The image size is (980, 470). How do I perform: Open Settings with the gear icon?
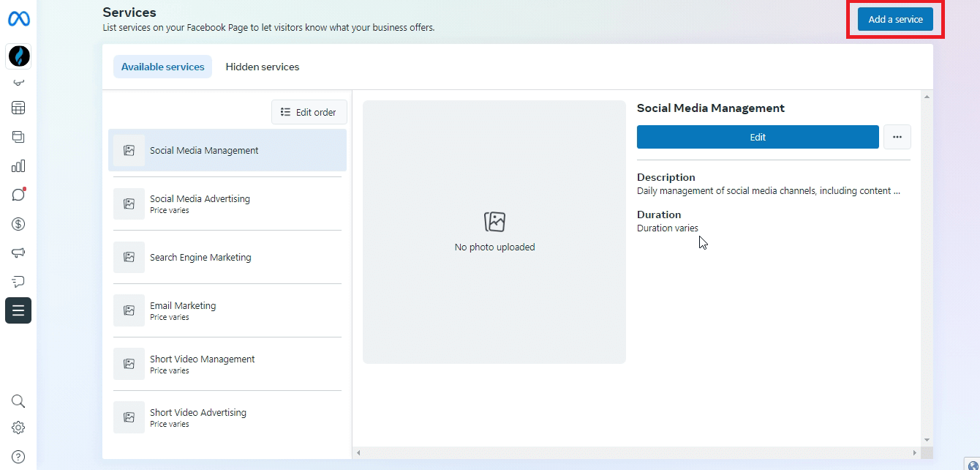point(18,428)
